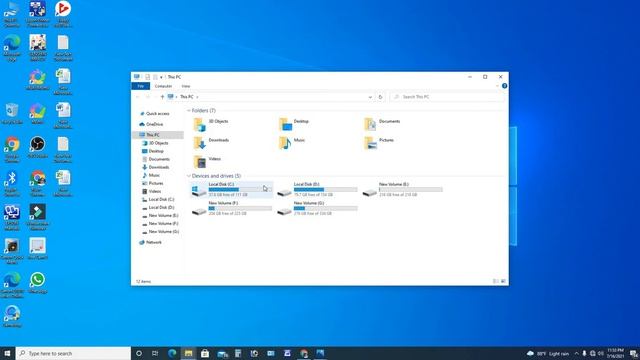The width and height of the screenshot is (640, 360).
Task: Open the Bluetooth desktop shortcut
Action: 12,184
